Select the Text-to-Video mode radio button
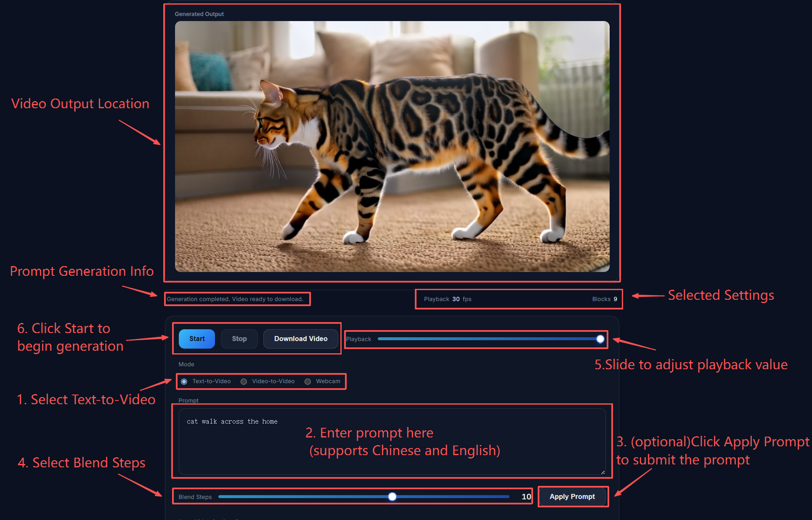The height and width of the screenshot is (520, 812). point(184,381)
